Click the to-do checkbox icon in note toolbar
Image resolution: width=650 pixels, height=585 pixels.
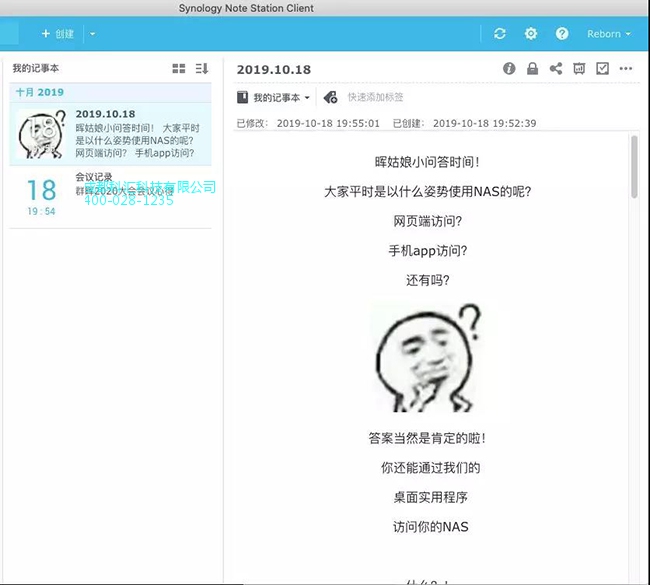pos(602,68)
